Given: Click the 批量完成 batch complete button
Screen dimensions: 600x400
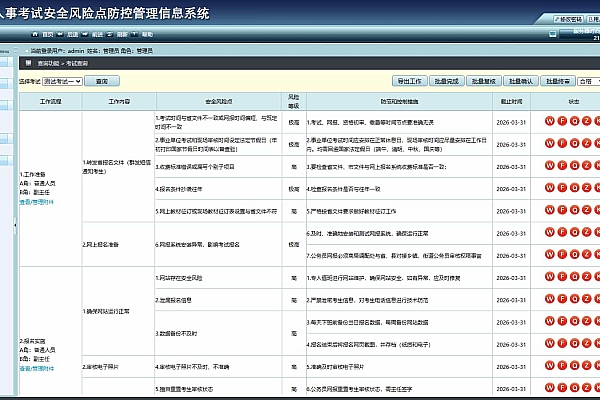Looking at the screenshot, I should coord(446,81).
